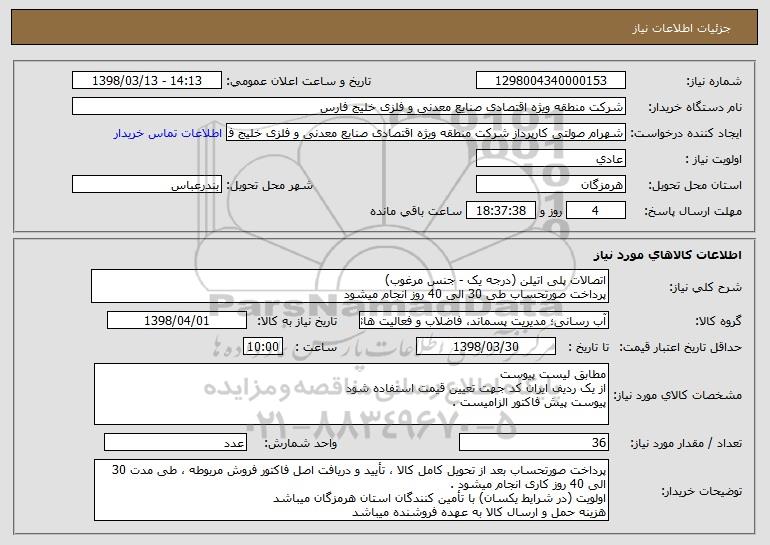Select the delivery city field بندرعباس

[147, 185]
